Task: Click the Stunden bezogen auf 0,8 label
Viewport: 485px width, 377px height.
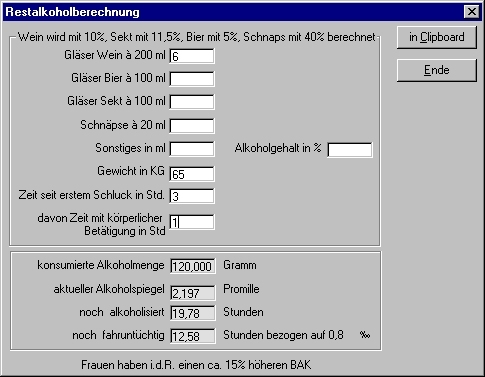Action: tap(283, 335)
